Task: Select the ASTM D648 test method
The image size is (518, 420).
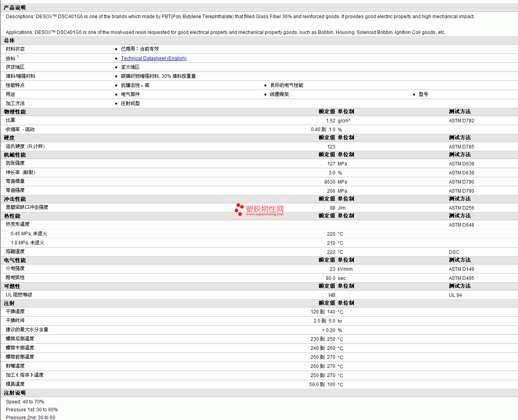Action: (462, 225)
